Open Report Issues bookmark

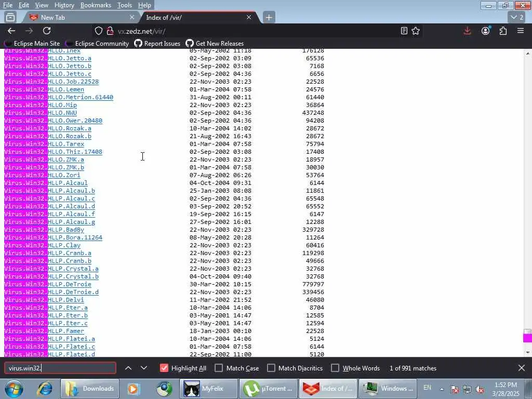pyautogui.click(x=157, y=44)
